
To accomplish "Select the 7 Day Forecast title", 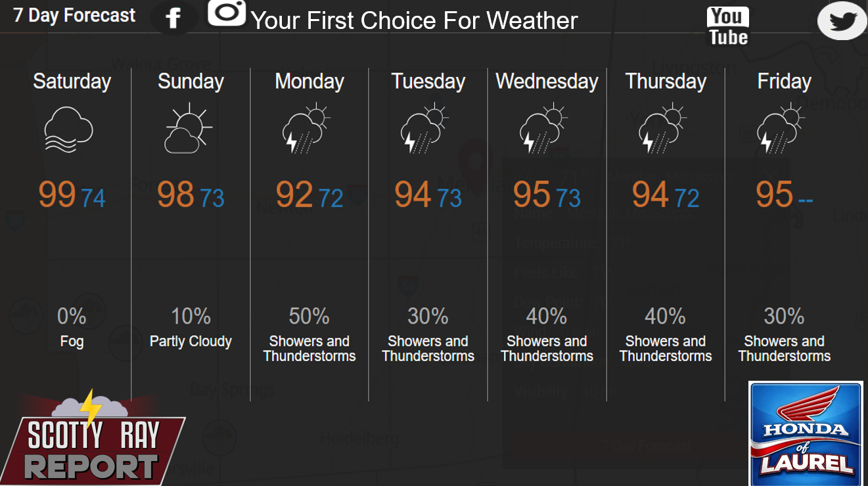I will coord(74,15).
